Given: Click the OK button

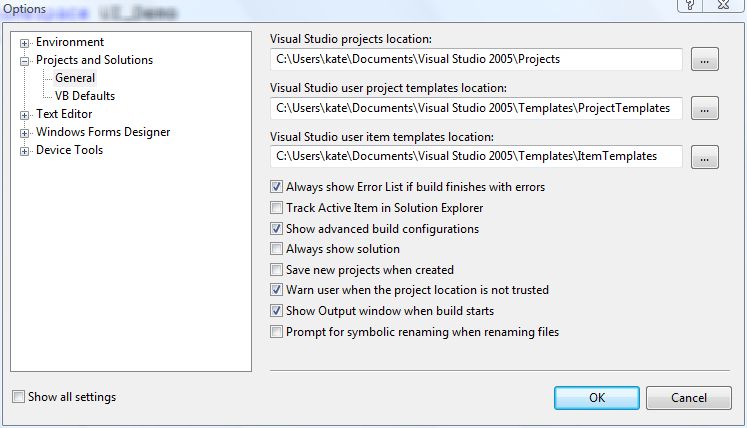Looking at the screenshot, I should pos(596,397).
